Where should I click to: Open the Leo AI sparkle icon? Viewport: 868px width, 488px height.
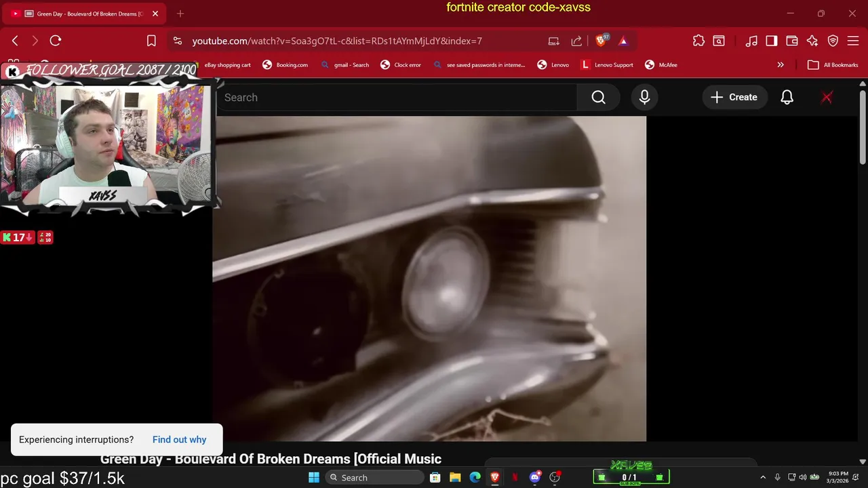tap(812, 41)
